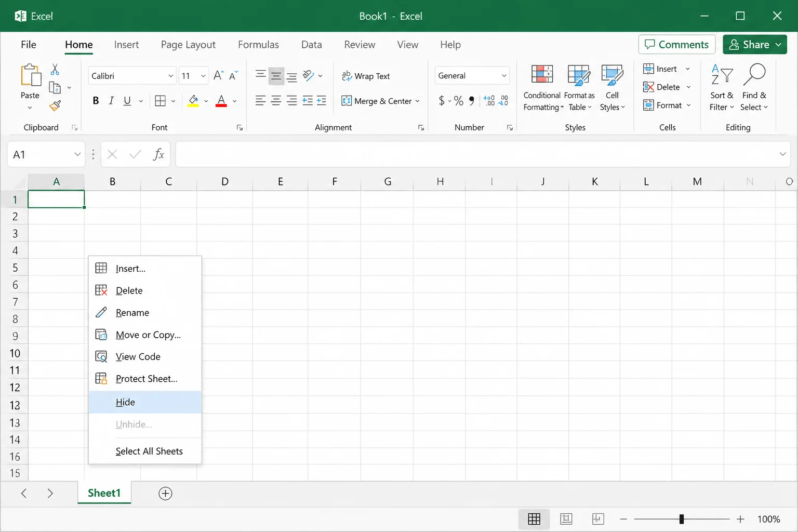Image resolution: width=798 pixels, height=532 pixels.
Task: Toggle Bold formatting
Action: click(x=96, y=101)
